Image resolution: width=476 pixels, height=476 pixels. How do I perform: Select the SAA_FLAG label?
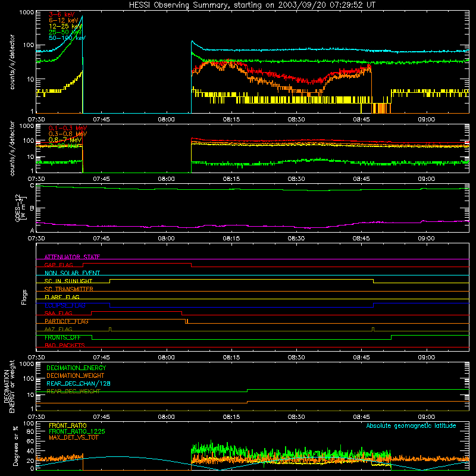coord(58,314)
